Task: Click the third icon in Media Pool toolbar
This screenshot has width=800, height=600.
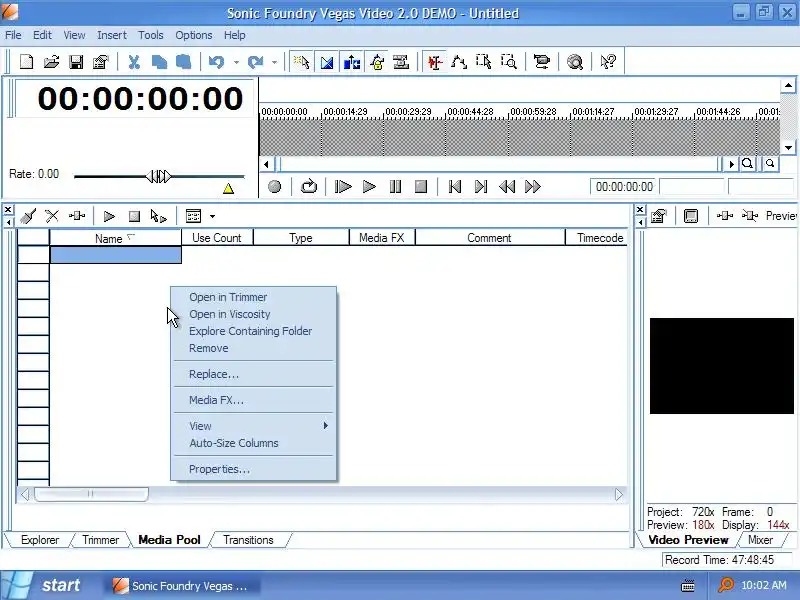Action: click(77, 216)
